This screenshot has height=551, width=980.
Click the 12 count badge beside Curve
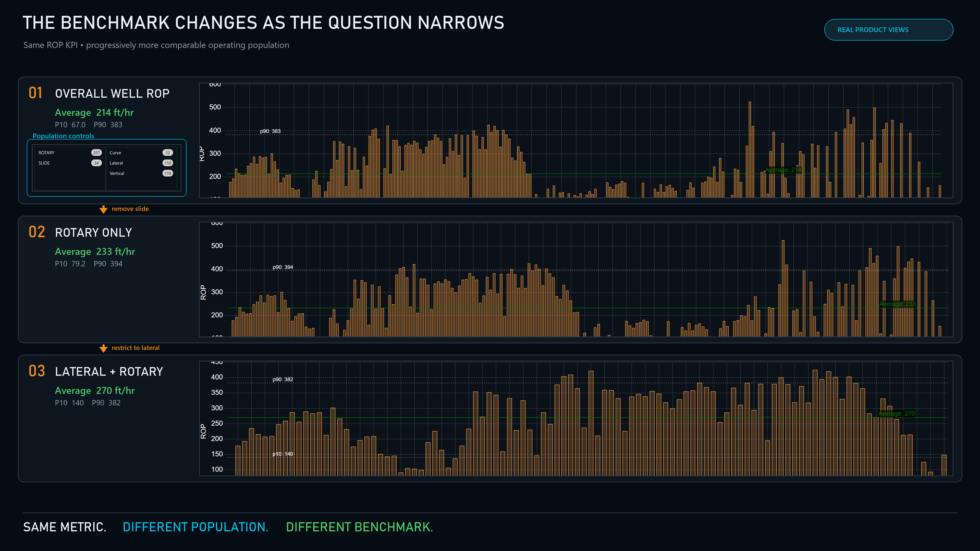[168, 153]
